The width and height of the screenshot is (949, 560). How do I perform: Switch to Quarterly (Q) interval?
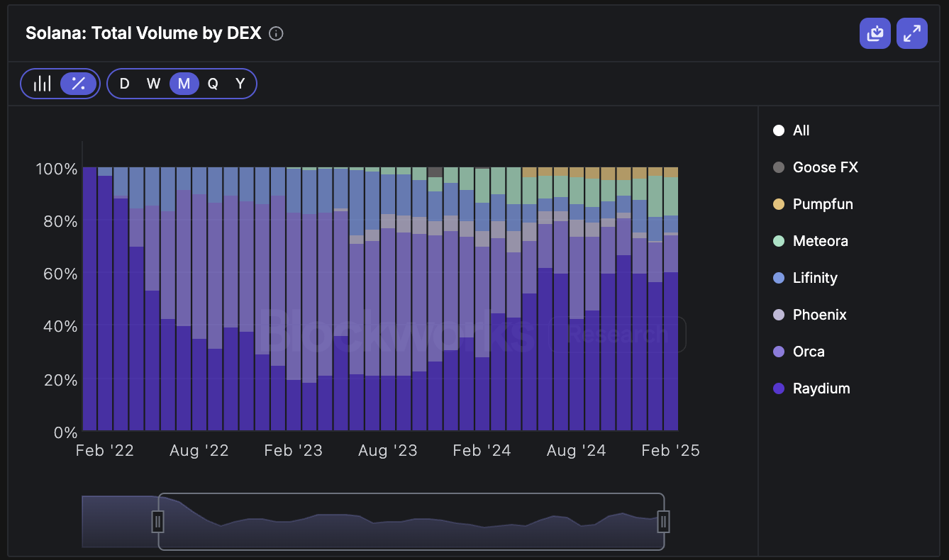pos(213,84)
